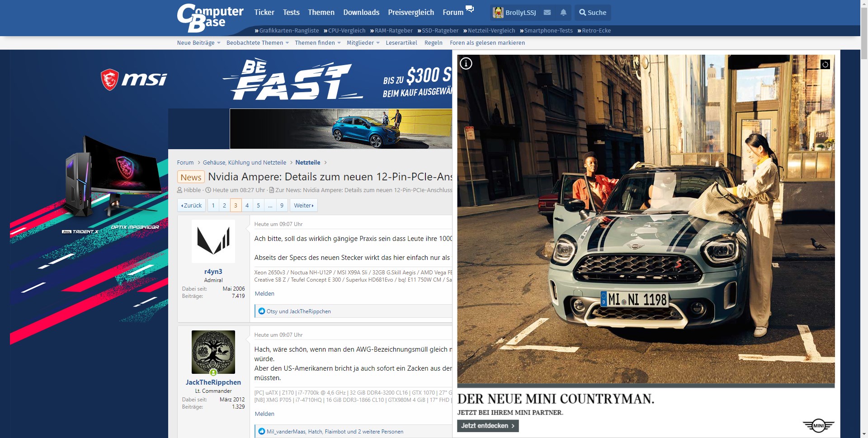Click BrollyLSSJ user avatar
The width and height of the screenshot is (868, 438).
coord(498,13)
